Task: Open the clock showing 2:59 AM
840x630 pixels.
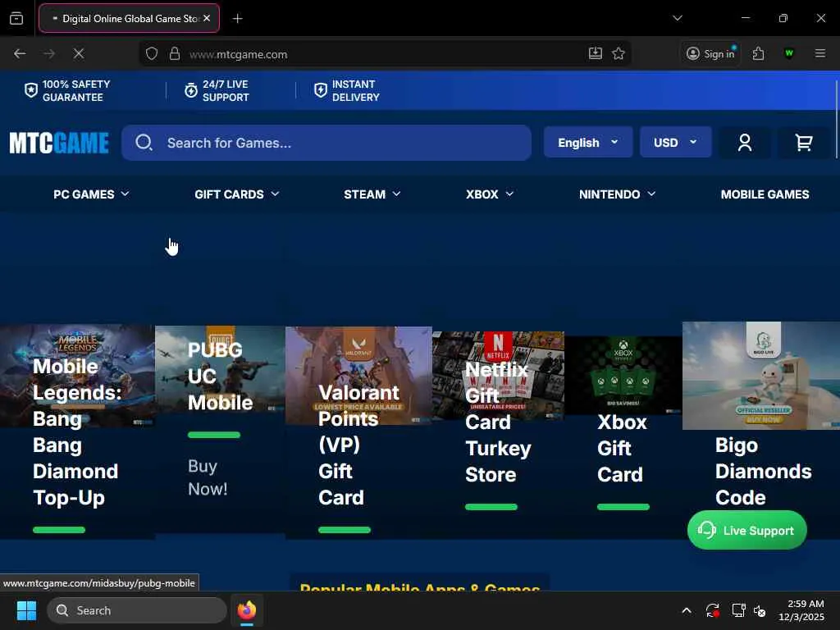Action: [801, 610]
